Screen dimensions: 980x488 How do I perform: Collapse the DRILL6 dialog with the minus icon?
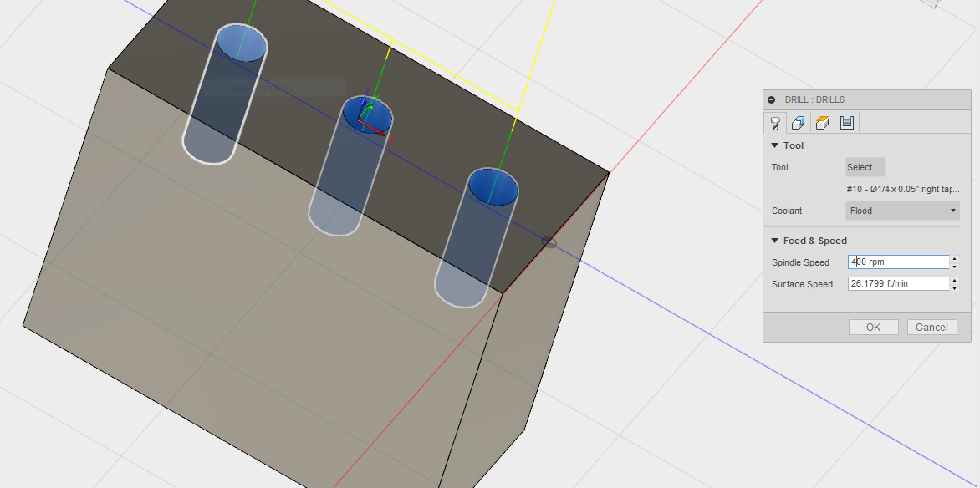pyautogui.click(x=771, y=99)
